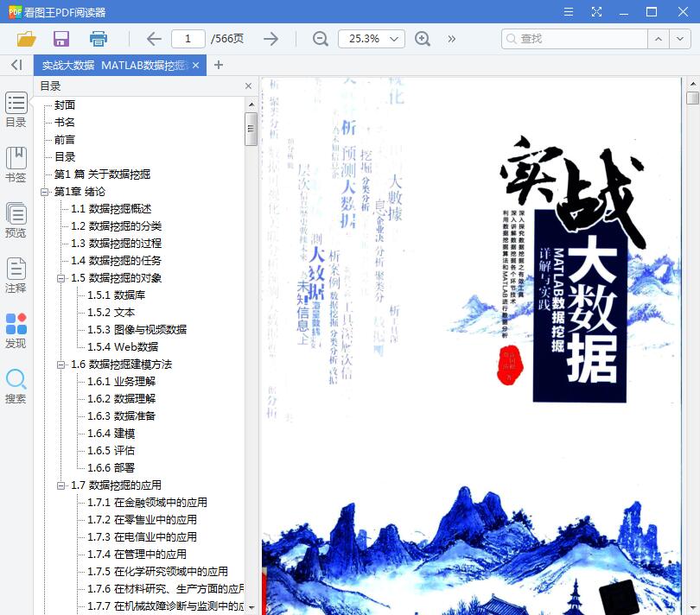The image size is (700, 615).
Task: Find the previous search result
Action: [x=659, y=39]
